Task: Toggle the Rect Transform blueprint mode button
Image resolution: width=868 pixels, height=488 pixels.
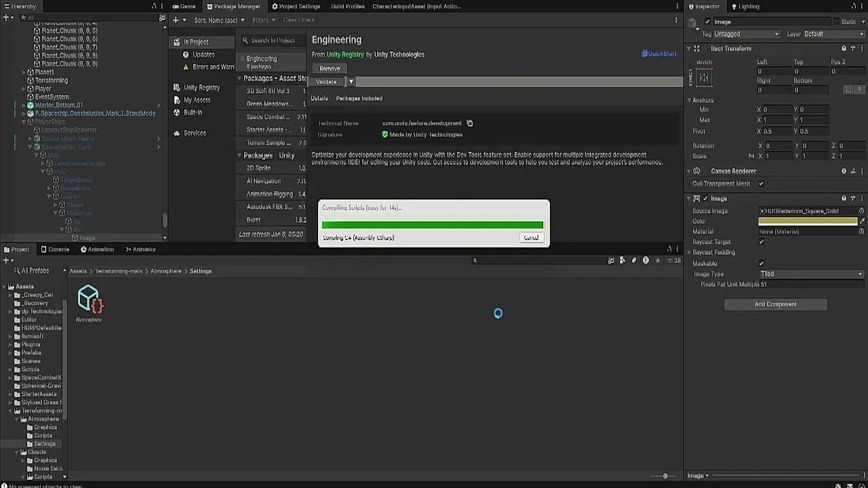Action: 848,89
